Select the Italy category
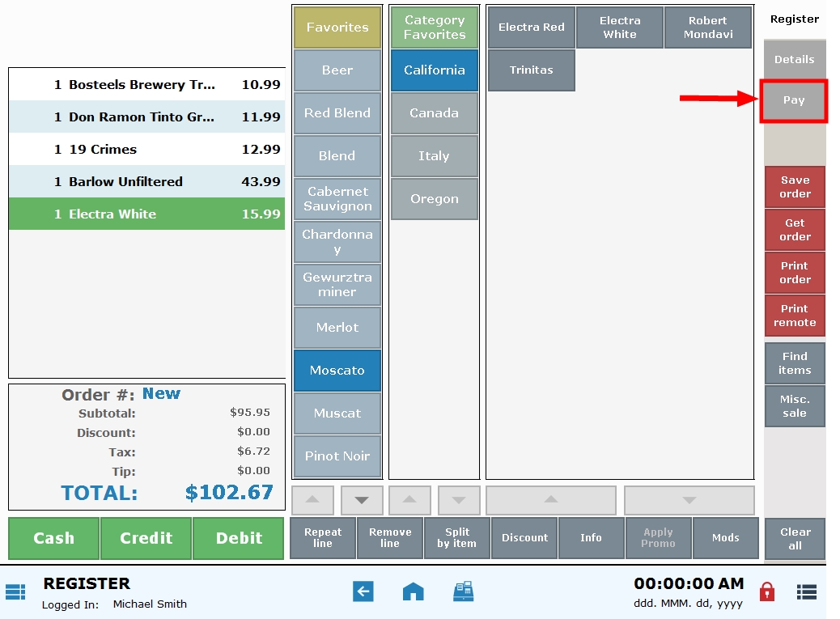The height and width of the screenshot is (619, 840). [x=435, y=156]
